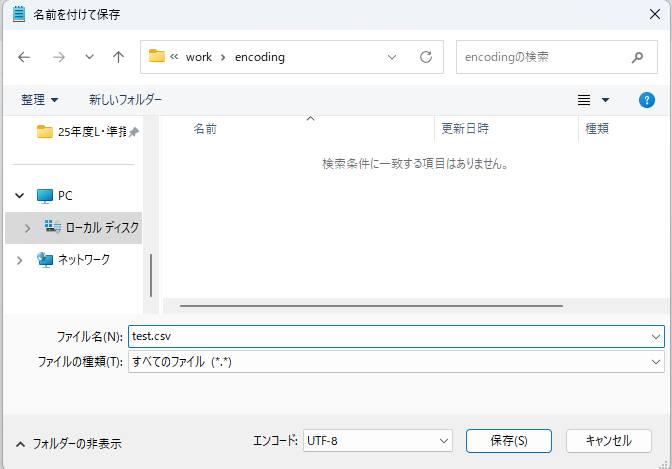The height and width of the screenshot is (469, 672).
Task: Click the file list horizontal scrollbar
Action: click(x=371, y=306)
